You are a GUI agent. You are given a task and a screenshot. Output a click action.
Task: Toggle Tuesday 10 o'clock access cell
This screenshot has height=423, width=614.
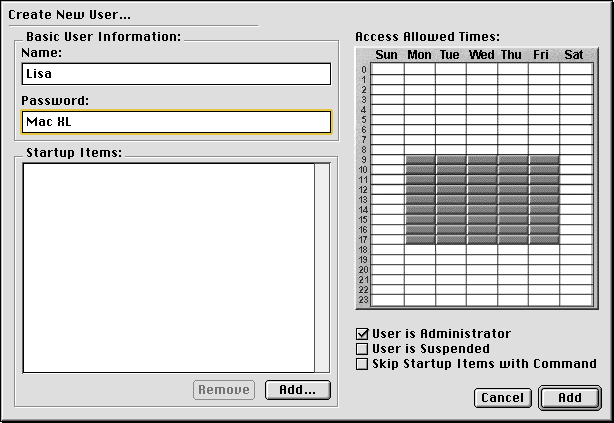(451, 170)
